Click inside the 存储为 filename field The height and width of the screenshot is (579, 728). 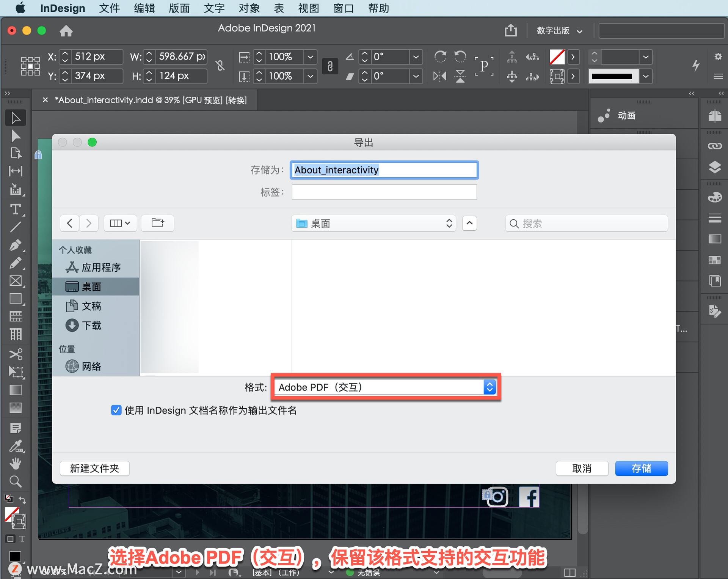point(384,170)
